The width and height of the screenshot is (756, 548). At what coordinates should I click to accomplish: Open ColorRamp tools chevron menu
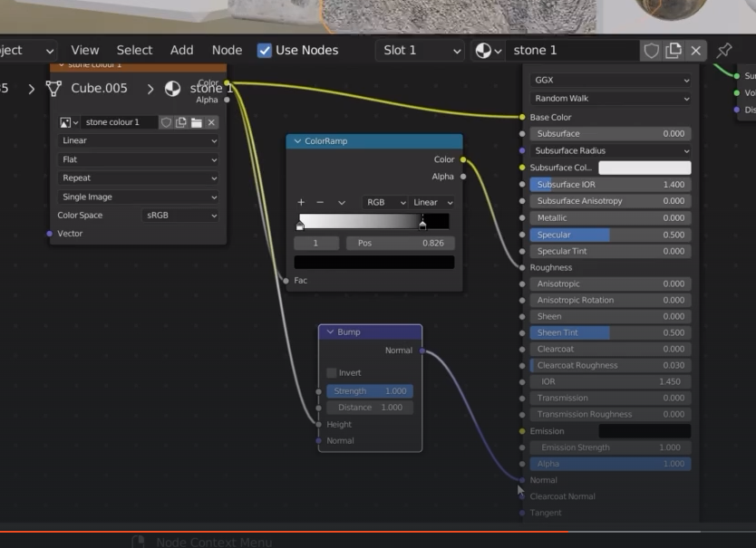tap(342, 202)
